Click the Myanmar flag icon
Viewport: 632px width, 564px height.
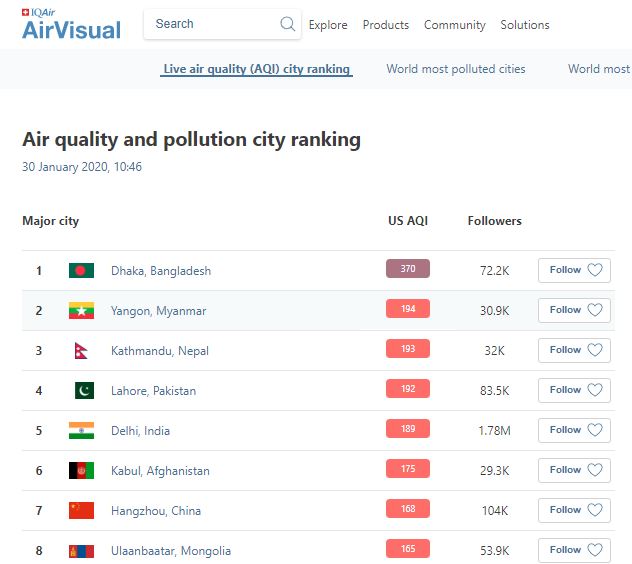pos(81,311)
